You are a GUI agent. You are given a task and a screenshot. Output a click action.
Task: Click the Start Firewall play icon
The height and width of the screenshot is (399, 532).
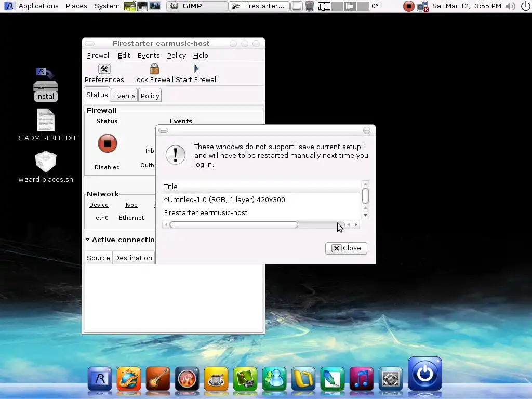pos(196,69)
